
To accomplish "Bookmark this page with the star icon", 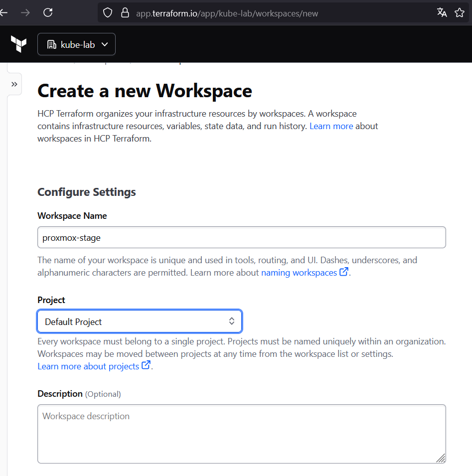I will 460,13.
